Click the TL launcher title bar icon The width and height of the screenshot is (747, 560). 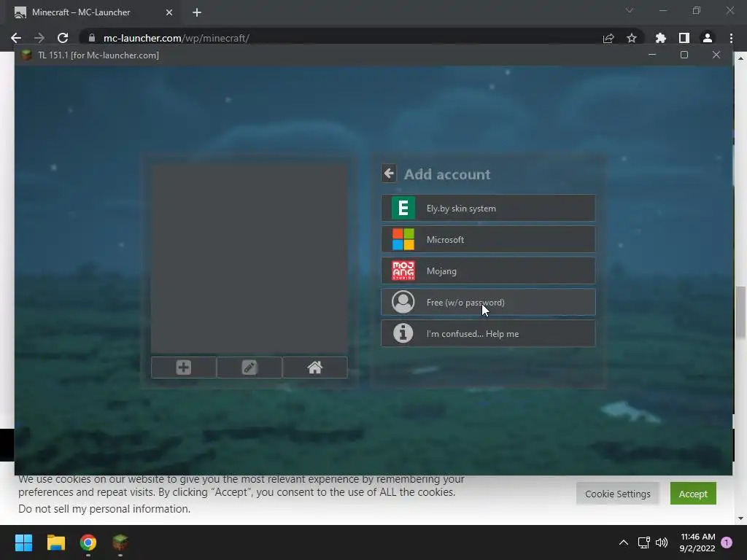coord(27,55)
